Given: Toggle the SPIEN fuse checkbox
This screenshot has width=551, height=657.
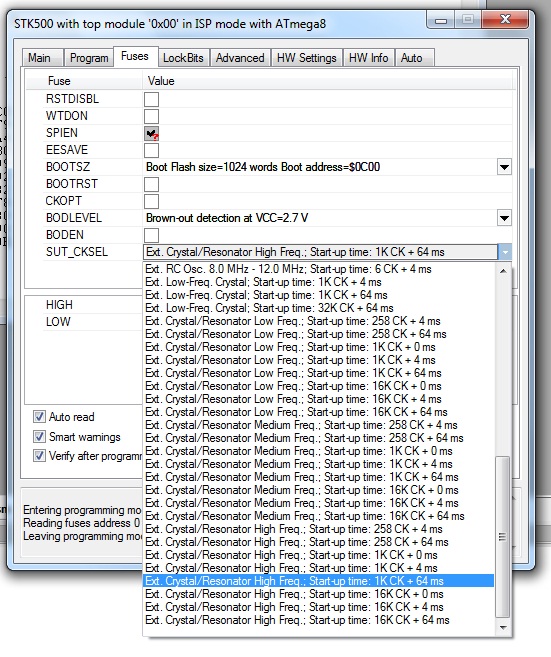Looking at the screenshot, I should pyautogui.click(x=152, y=133).
